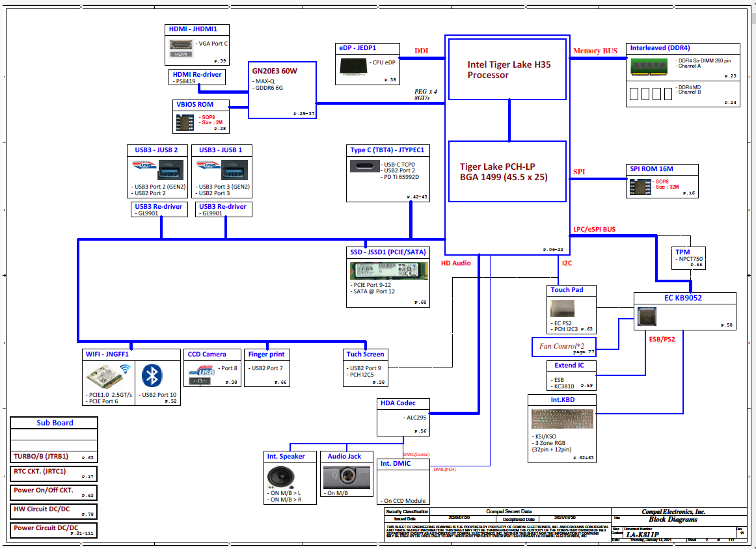Click the USB3 Re-driver under JUSB 2
Screen dimensions: 756x549
click(x=159, y=209)
